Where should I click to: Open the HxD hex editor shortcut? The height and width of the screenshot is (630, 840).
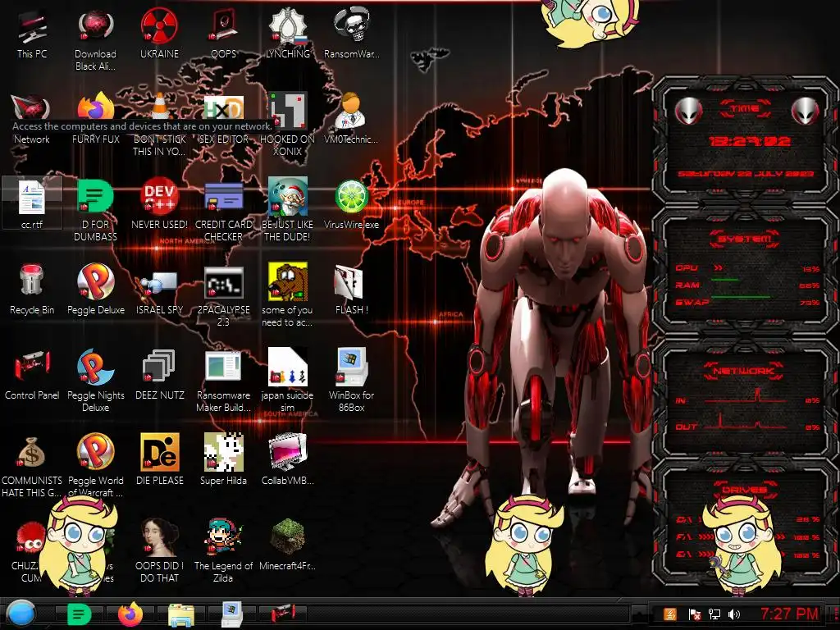(223, 119)
